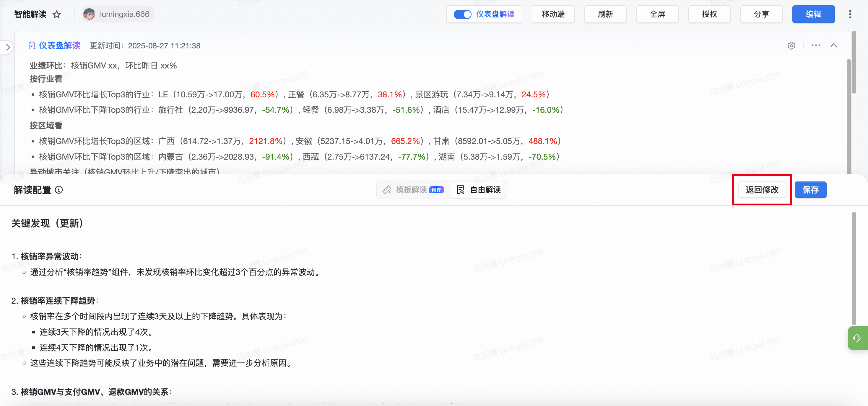Click the lumingxia.666 user avatar
Image resolution: width=868 pixels, height=406 pixels.
[x=89, y=14]
